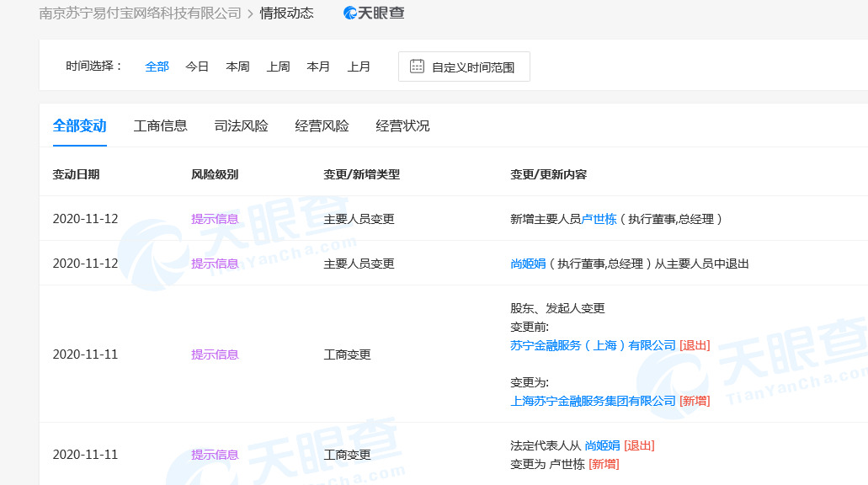The height and width of the screenshot is (485, 868).
Task: Switch to the 全部变动 tab
Action: click(80, 126)
